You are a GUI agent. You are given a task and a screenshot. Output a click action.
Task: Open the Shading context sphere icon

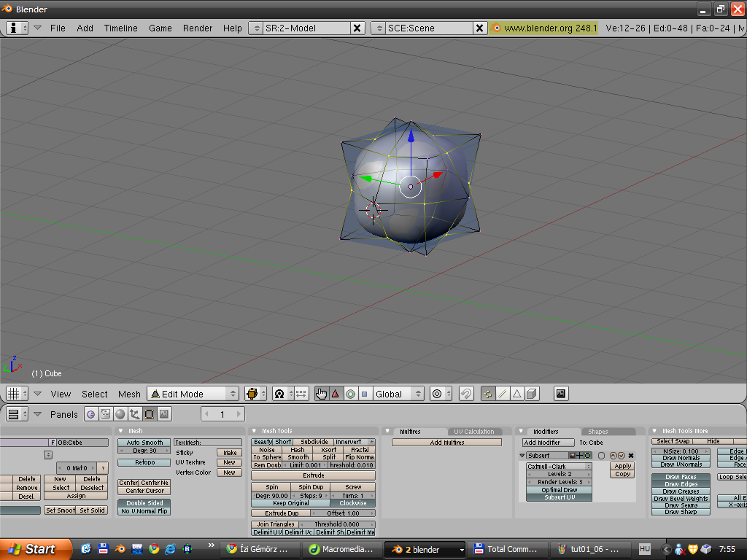pos(120,414)
